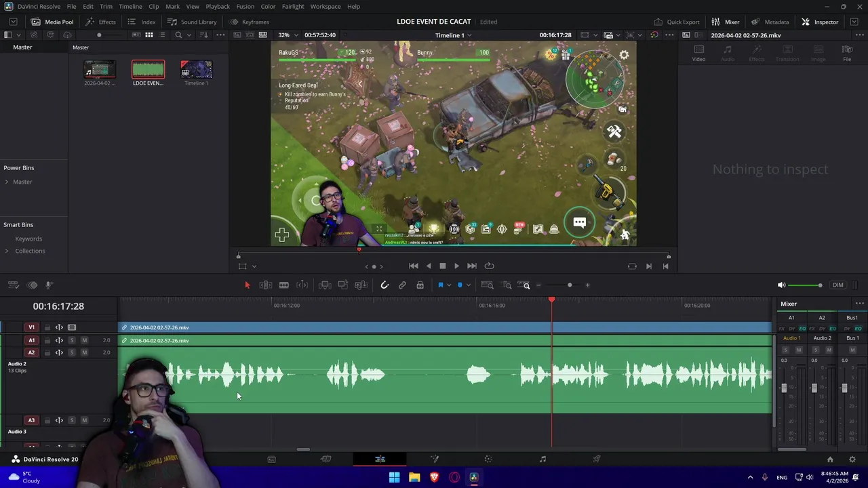Image resolution: width=868 pixels, height=488 pixels.
Task: Open the Fairlight menu
Action: [x=293, y=6]
